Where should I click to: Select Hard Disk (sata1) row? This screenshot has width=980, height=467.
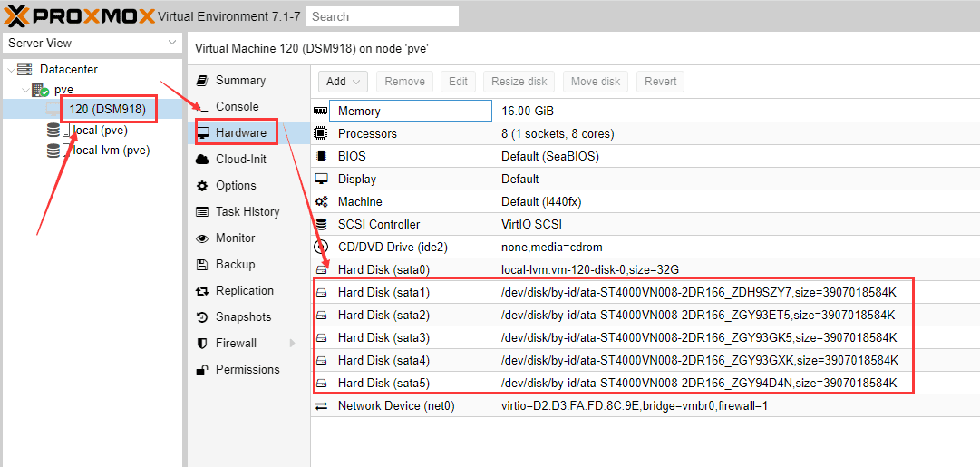[x=645, y=292]
